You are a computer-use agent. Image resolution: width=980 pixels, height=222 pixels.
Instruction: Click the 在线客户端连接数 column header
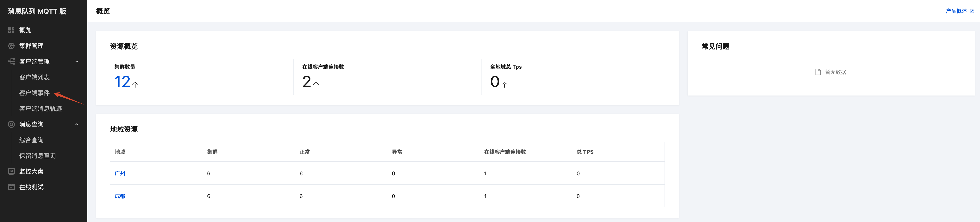(505, 152)
